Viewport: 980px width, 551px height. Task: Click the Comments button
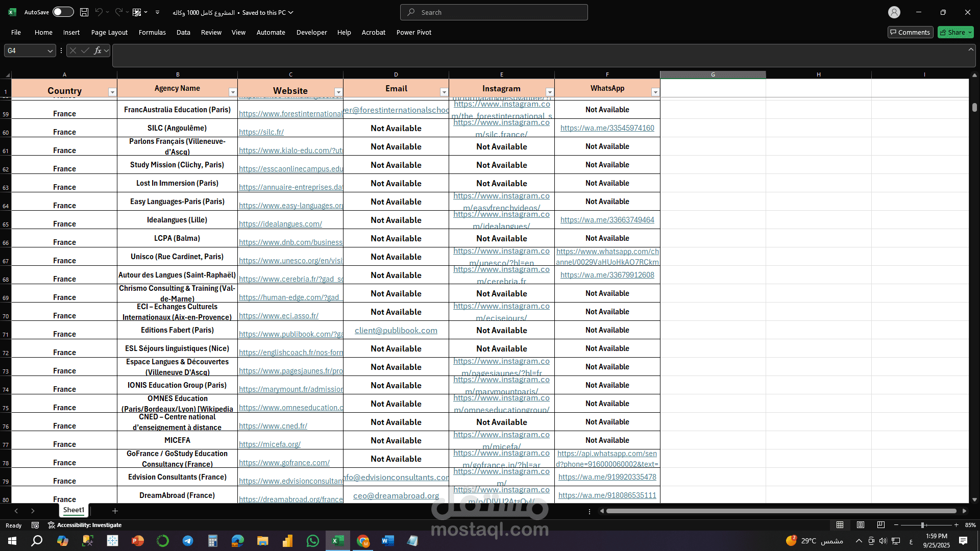[910, 32]
